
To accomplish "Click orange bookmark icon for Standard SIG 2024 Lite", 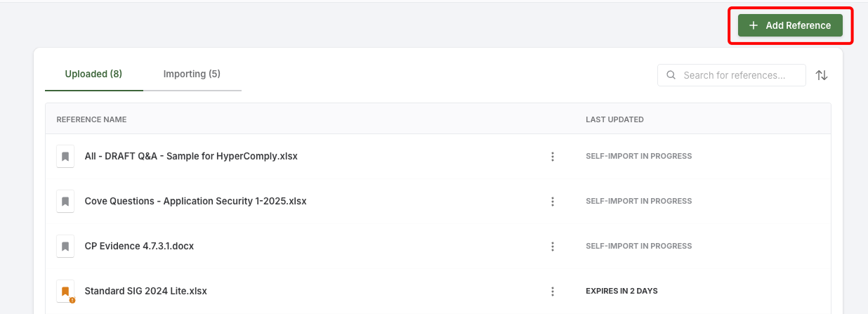I will pos(65,291).
